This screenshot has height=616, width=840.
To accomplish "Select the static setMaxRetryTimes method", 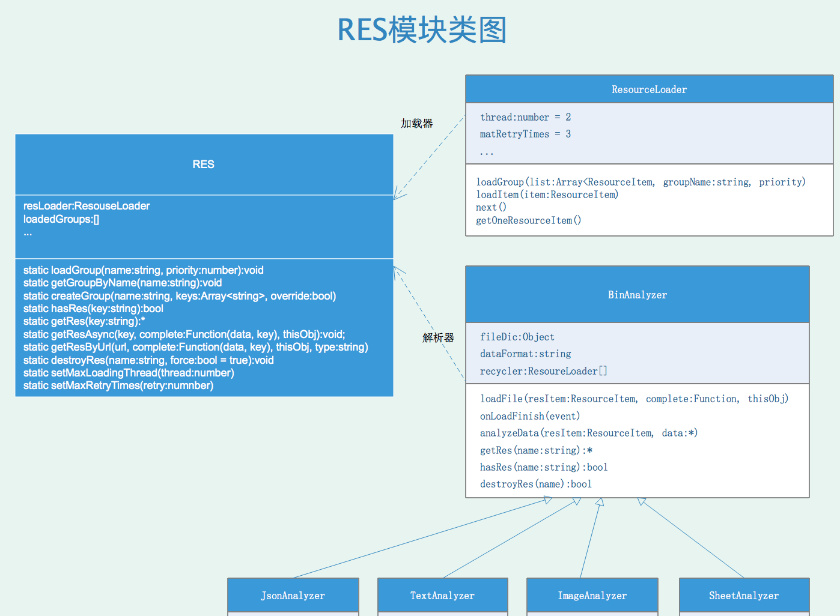I will (118, 385).
